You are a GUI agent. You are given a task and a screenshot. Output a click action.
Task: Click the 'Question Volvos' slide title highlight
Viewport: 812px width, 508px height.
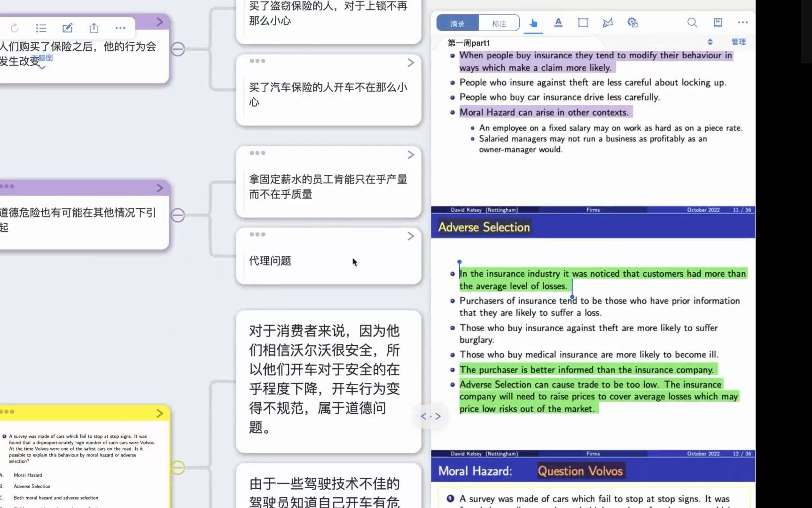(580, 471)
